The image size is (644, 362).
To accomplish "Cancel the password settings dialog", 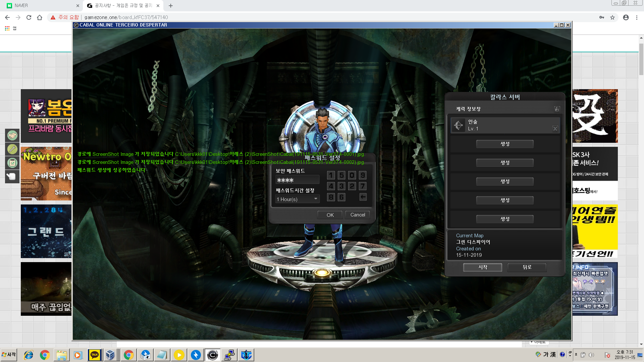I will (x=358, y=215).
